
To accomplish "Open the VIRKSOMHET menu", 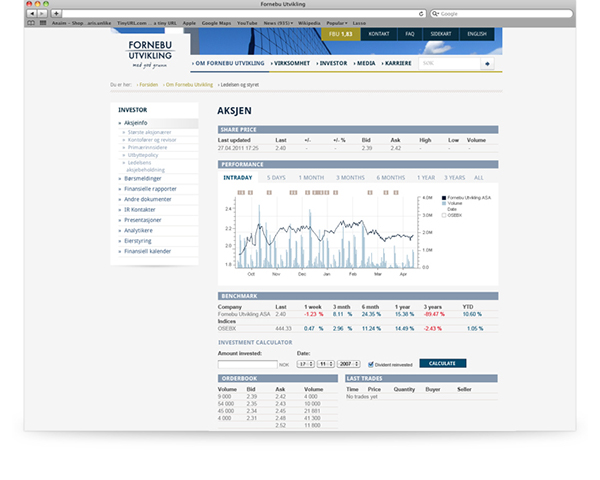I will pos(290,63).
